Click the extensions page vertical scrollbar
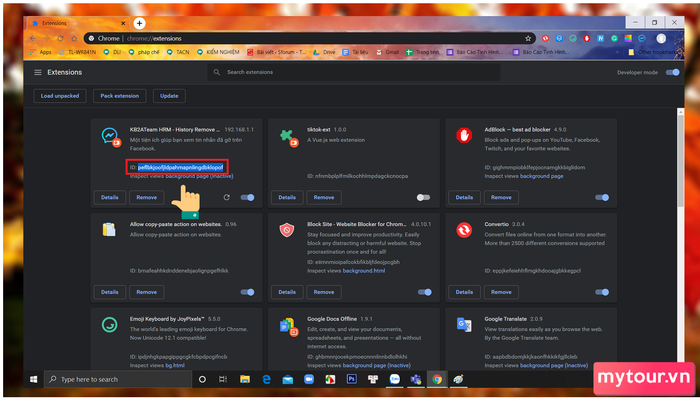This screenshot has width=700, height=402. pos(680,161)
